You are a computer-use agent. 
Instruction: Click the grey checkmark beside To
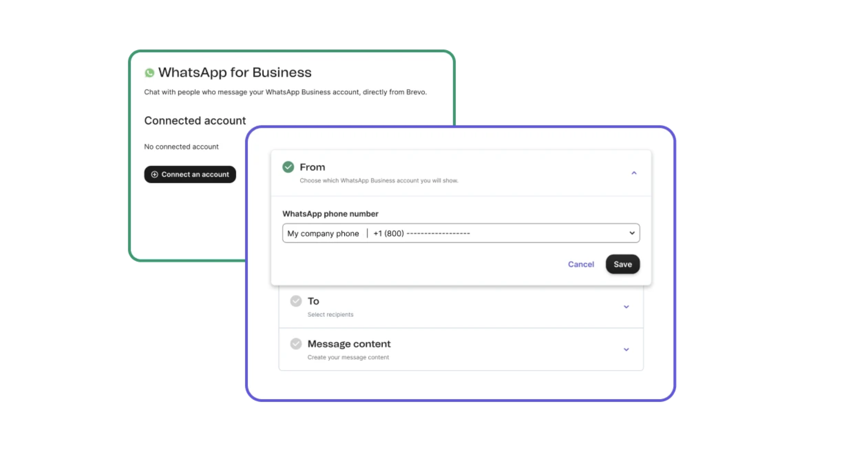click(296, 301)
